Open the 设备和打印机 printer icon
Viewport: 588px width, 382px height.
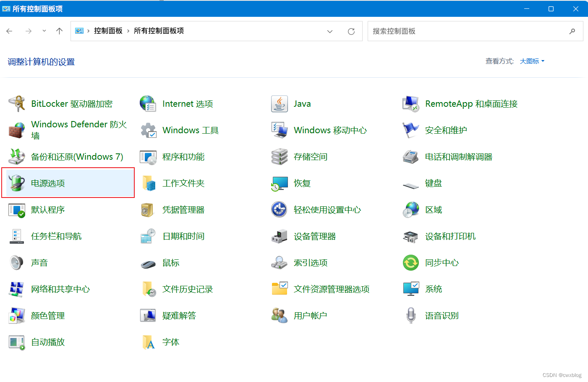[x=411, y=236]
